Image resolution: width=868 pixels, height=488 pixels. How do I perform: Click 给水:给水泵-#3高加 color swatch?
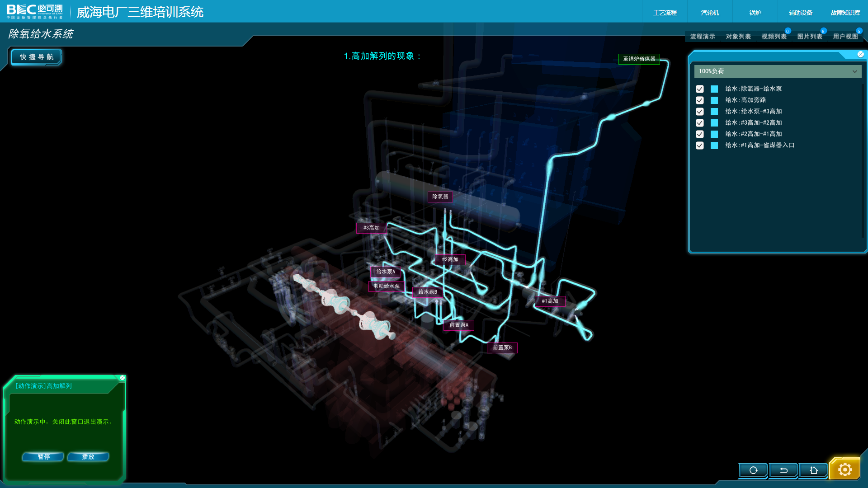(x=714, y=112)
